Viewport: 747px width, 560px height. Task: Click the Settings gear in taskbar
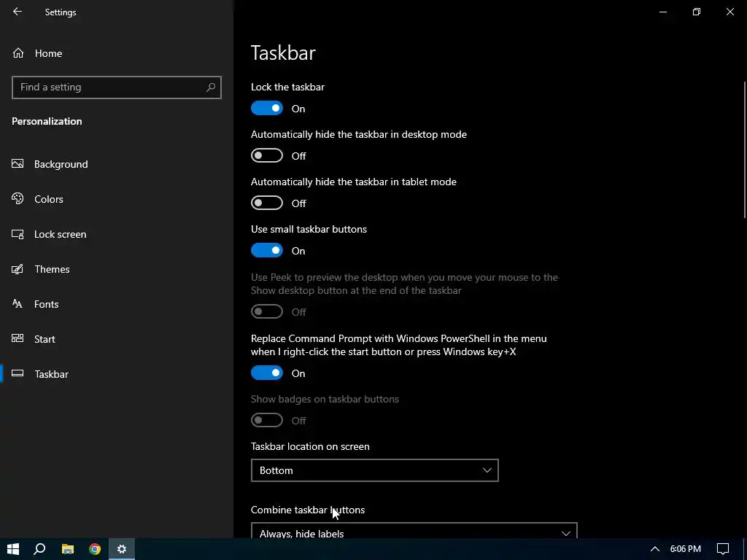pyautogui.click(x=122, y=549)
